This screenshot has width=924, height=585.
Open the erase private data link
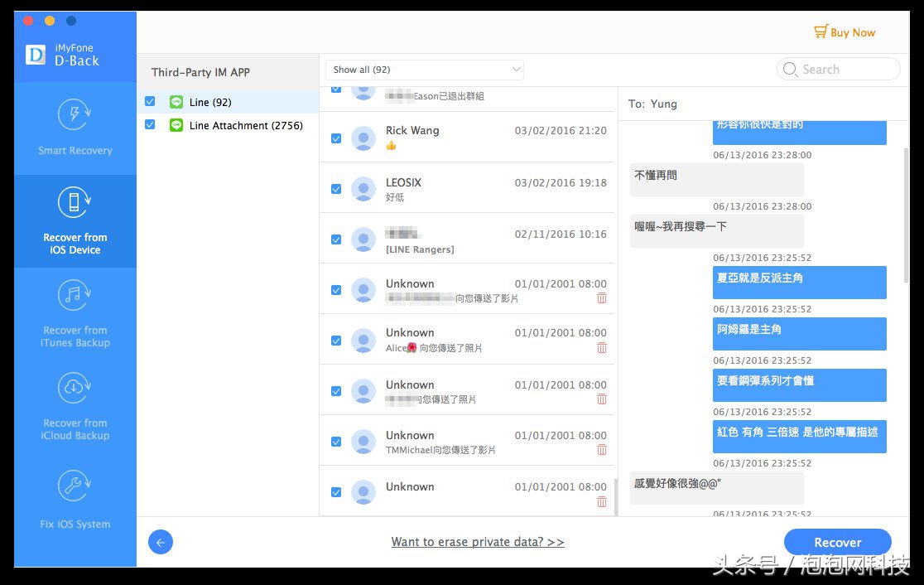point(478,541)
